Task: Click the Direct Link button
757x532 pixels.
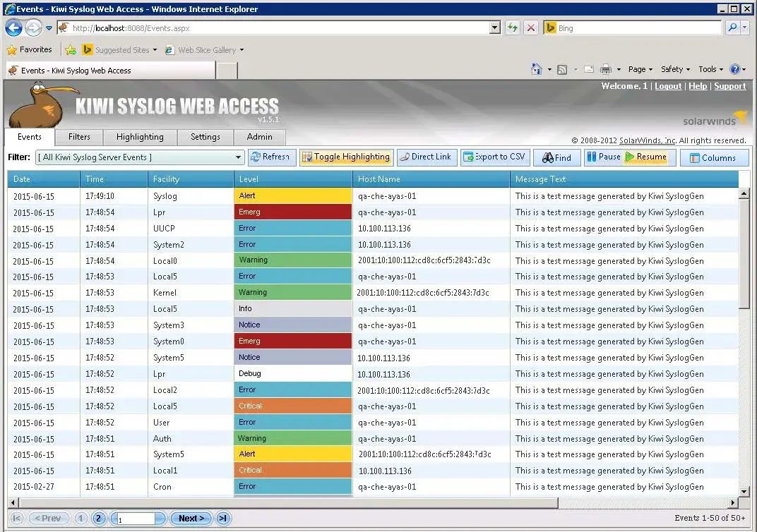Action: pos(427,157)
